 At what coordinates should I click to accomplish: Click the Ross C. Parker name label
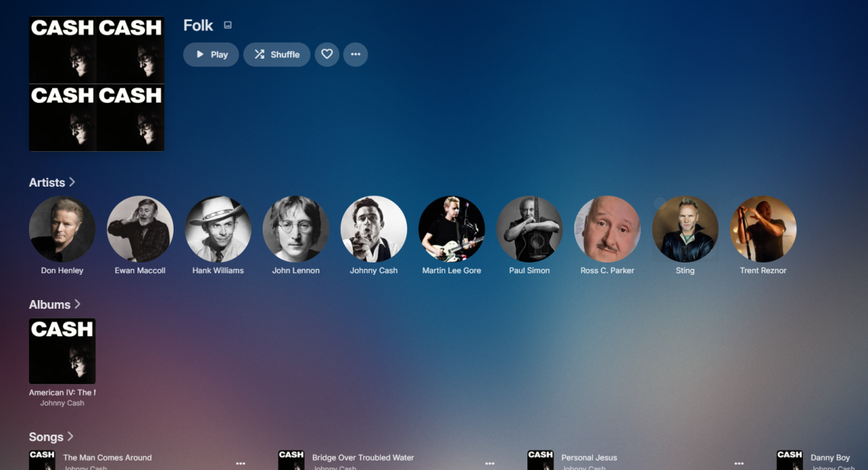click(608, 270)
